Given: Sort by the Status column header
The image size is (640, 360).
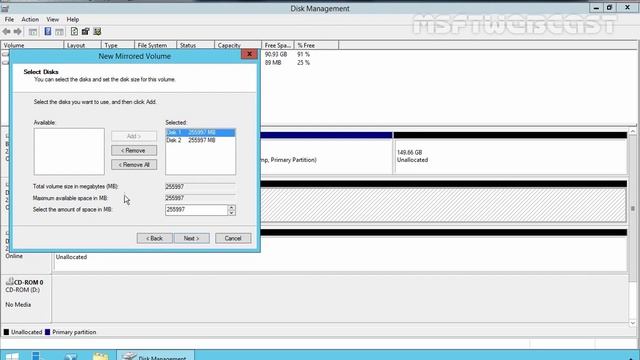Looking at the screenshot, I should pyautogui.click(x=196, y=45).
